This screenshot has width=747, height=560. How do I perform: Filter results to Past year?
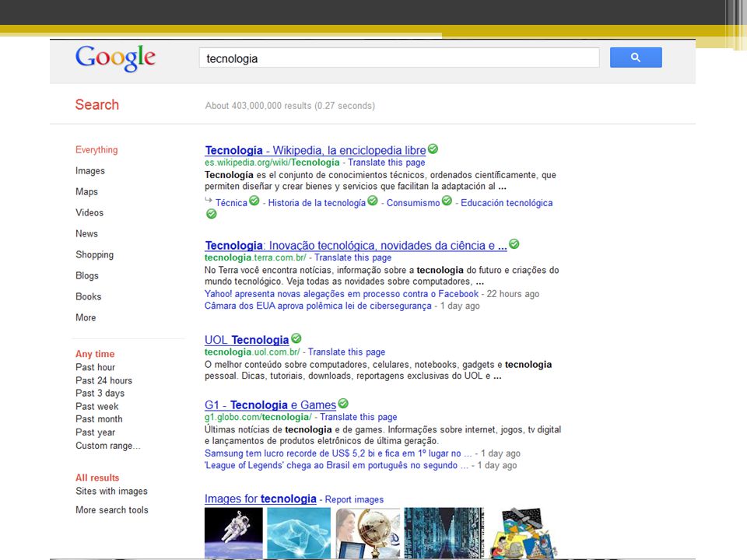click(x=95, y=432)
